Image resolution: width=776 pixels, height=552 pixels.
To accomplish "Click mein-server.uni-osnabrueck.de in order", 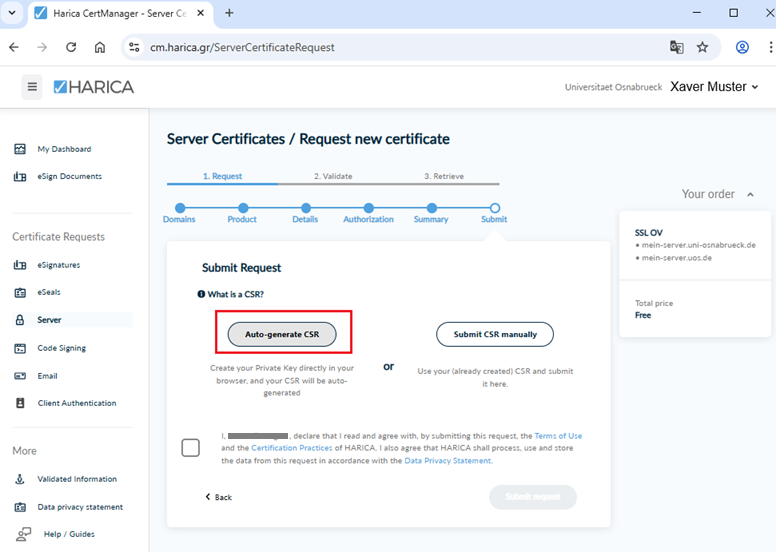I will tap(698, 245).
